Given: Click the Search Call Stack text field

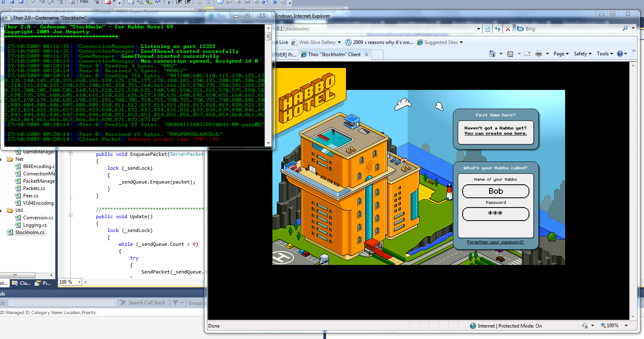Looking at the screenshot, I should (x=62, y=303).
